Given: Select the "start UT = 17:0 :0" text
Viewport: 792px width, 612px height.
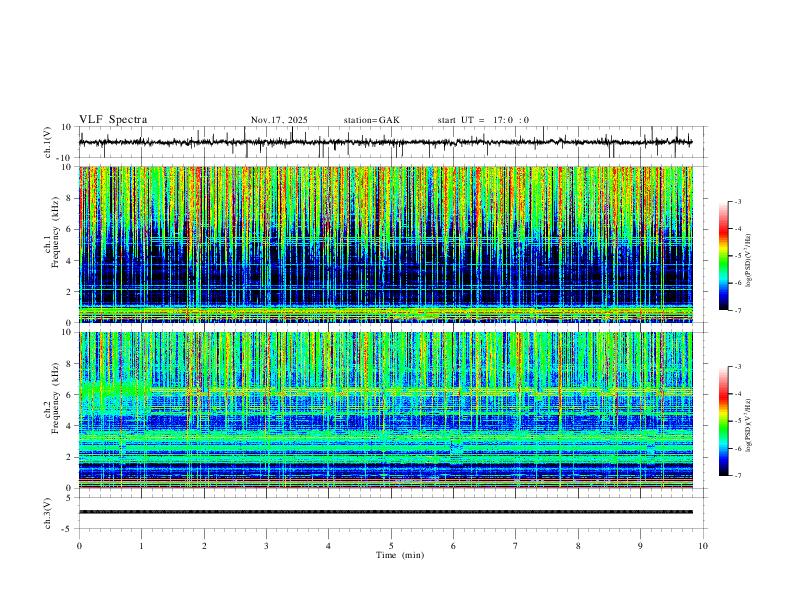Looking at the screenshot, I should point(483,120).
